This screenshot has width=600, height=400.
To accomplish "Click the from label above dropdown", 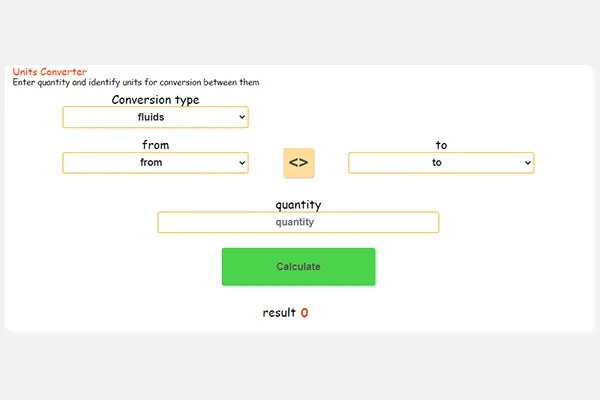I will pos(155,145).
